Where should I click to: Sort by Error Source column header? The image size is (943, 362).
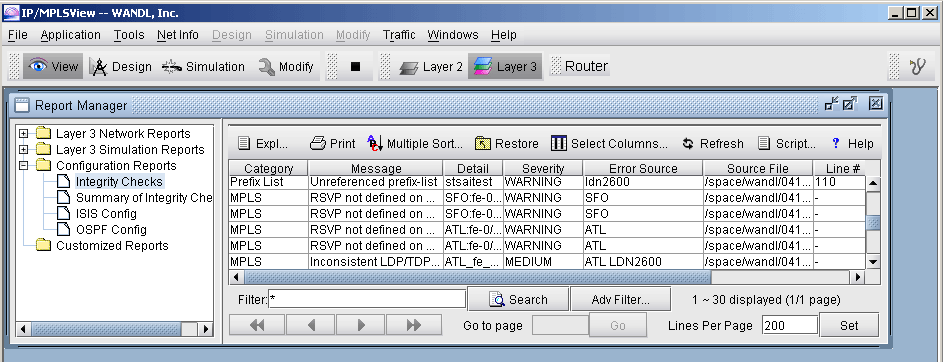pyautogui.click(x=643, y=168)
